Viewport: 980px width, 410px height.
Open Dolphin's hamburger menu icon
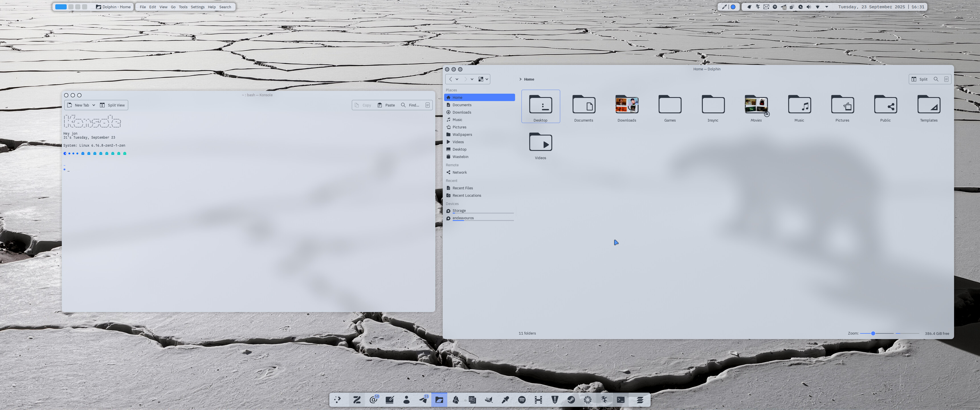pos(946,79)
